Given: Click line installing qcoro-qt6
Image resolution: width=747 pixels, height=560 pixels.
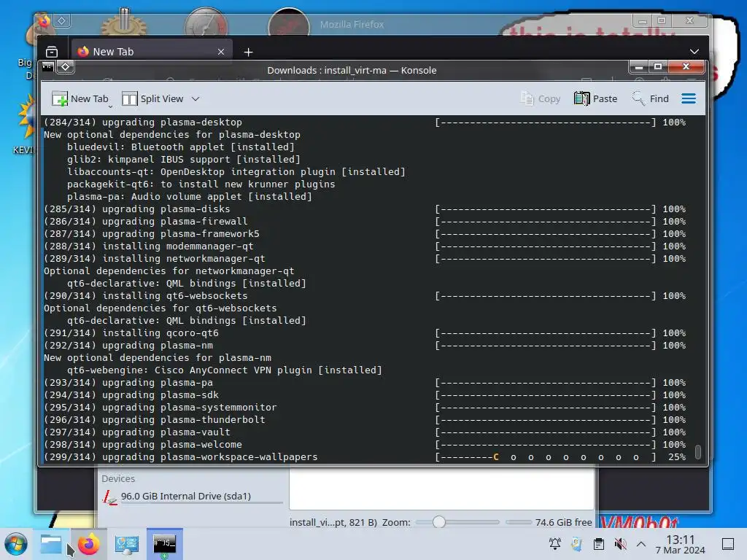Looking at the screenshot, I should point(365,332).
